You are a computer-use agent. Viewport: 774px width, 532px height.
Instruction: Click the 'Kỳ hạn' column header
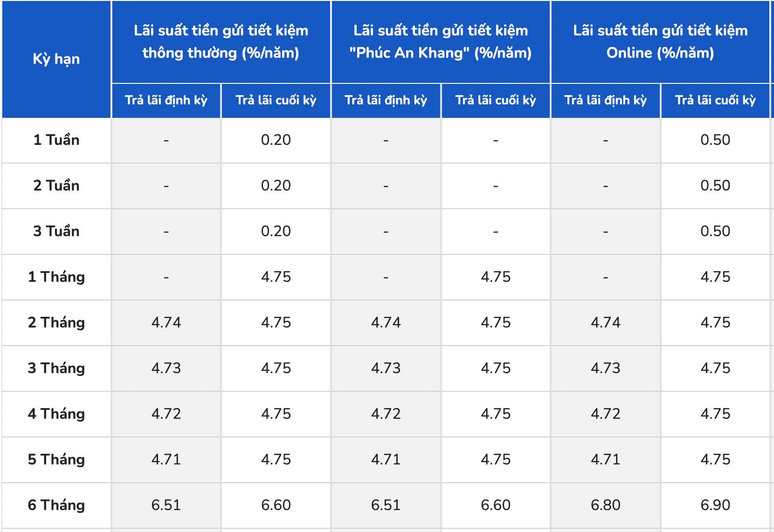point(56,59)
